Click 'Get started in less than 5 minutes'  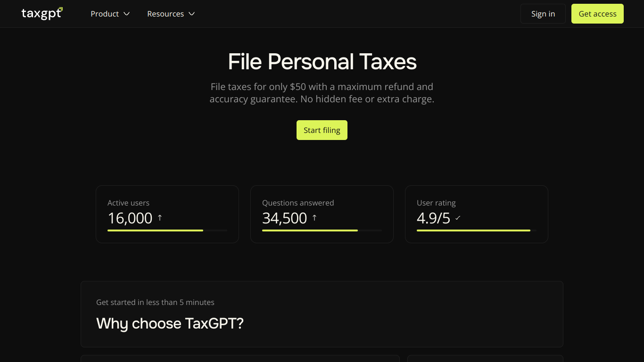pos(155,302)
